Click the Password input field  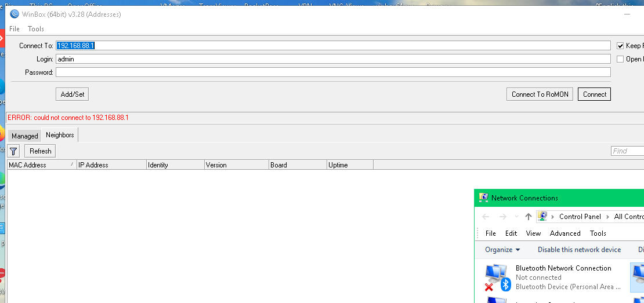[333, 72]
